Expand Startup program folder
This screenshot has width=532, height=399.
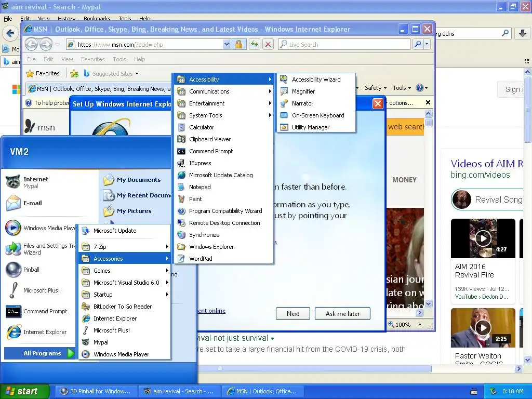click(125, 295)
